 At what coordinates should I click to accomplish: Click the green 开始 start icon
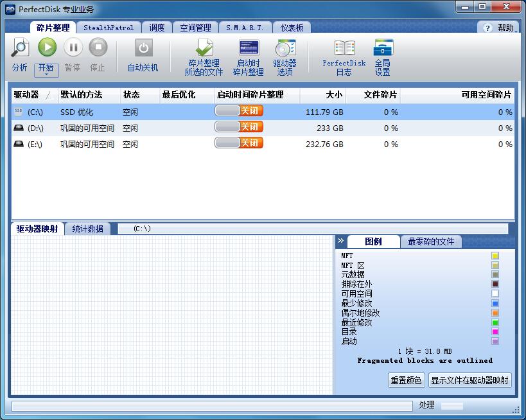[x=47, y=47]
